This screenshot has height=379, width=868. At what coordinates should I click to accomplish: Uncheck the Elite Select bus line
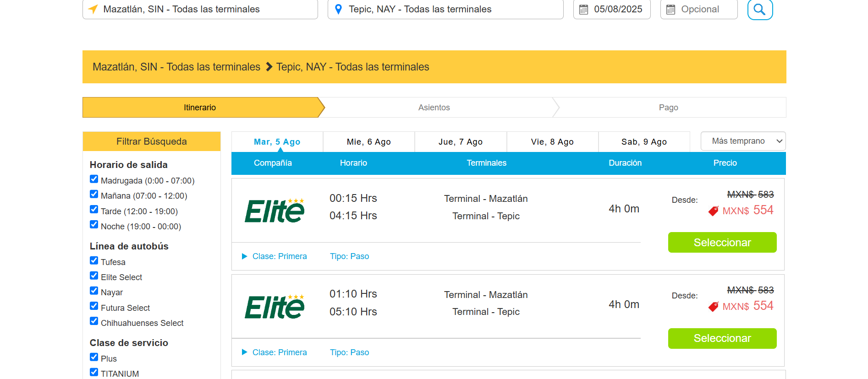pos(94,276)
